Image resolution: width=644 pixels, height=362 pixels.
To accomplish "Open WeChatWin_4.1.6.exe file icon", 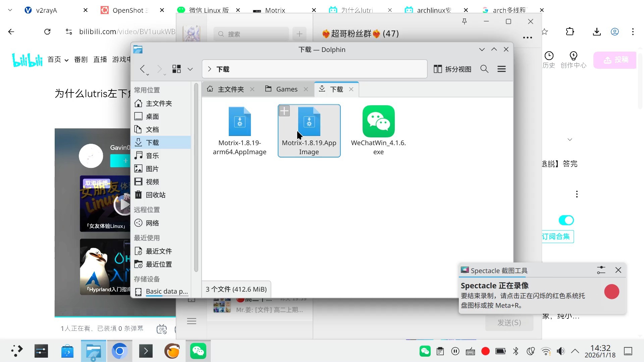I will [378, 121].
